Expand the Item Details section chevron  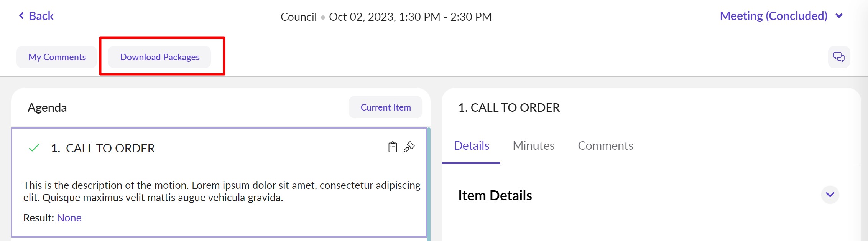[x=830, y=195]
